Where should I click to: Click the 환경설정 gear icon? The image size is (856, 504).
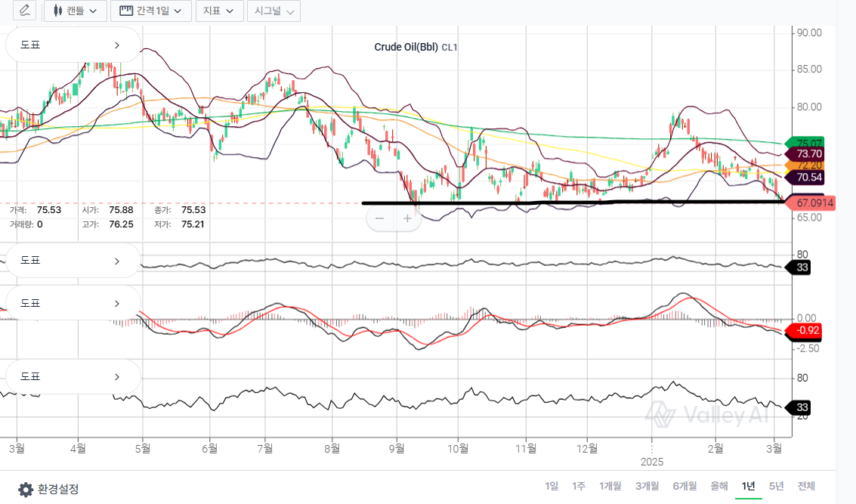click(26, 489)
